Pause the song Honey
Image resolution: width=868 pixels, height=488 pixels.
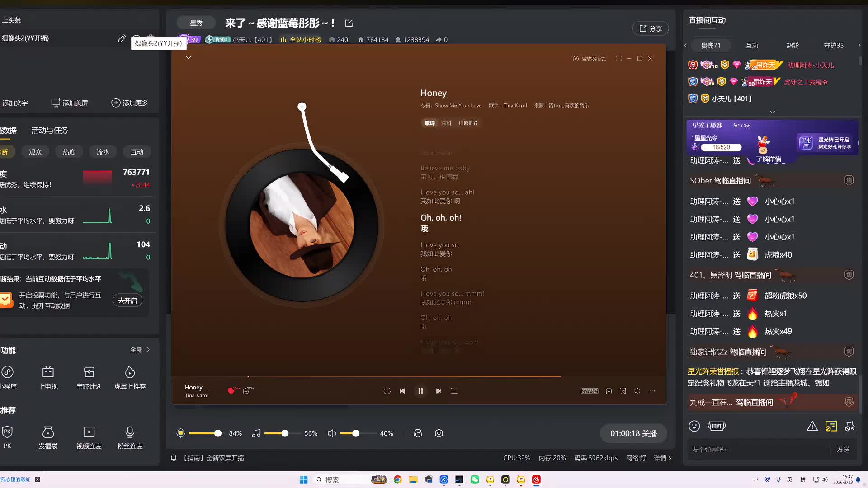point(420,391)
